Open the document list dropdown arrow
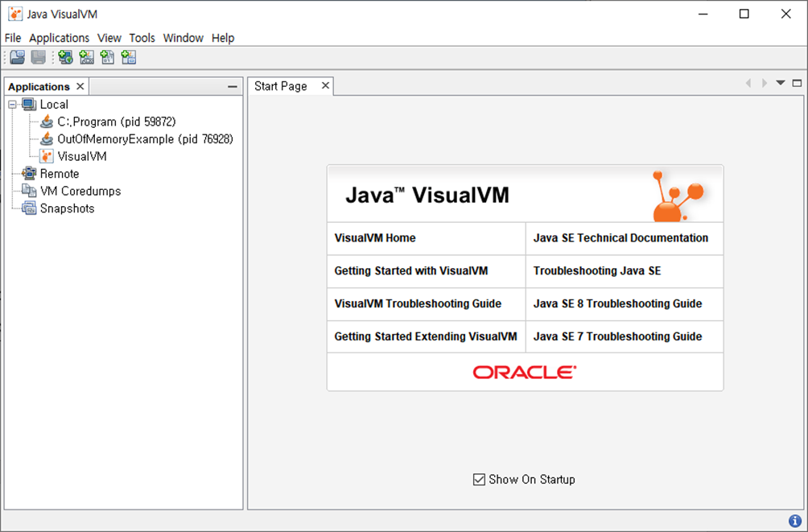The height and width of the screenshot is (532, 808). (781, 83)
